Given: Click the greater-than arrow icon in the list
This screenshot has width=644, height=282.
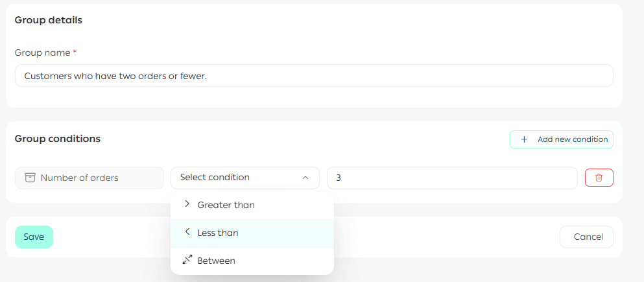Looking at the screenshot, I should tap(187, 204).
